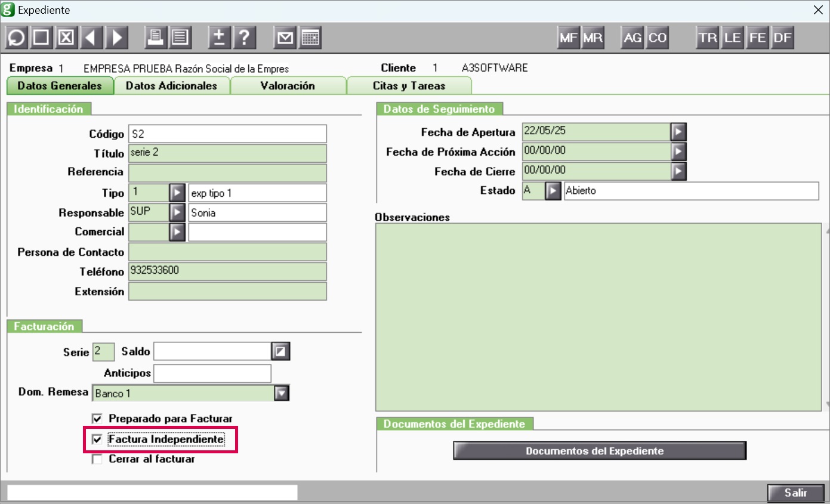Click the FE toolbar button
Viewport: 830px width, 504px height.
click(x=758, y=38)
